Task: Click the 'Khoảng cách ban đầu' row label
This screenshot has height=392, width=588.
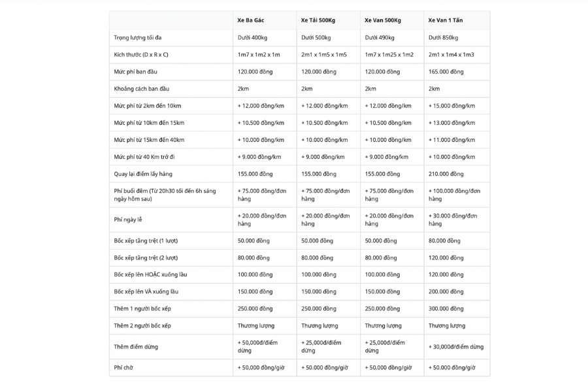Action: [141, 89]
